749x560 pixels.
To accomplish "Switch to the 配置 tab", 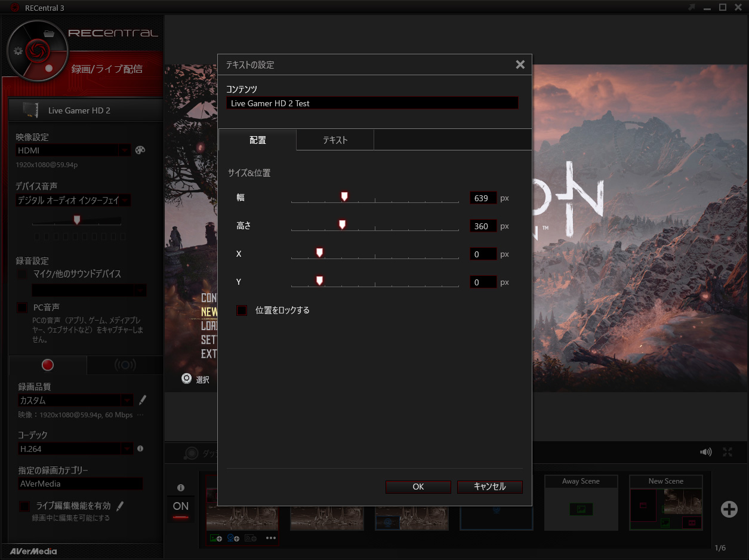I will [258, 140].
